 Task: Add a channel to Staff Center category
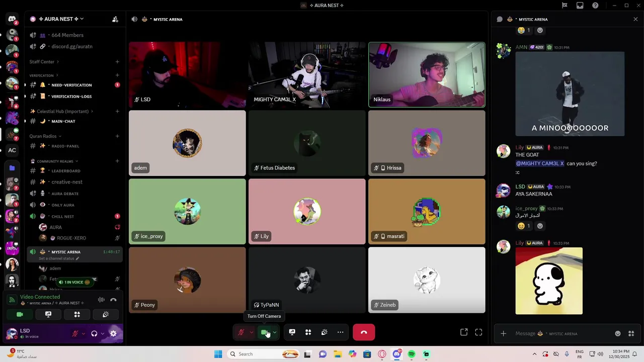click(117, 62)
